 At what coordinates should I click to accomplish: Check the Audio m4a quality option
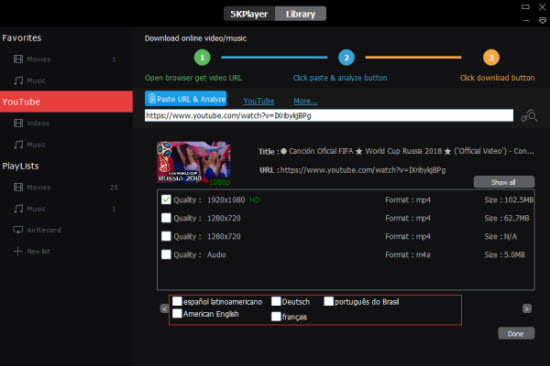pyautogui.click(x=166, y=254)
